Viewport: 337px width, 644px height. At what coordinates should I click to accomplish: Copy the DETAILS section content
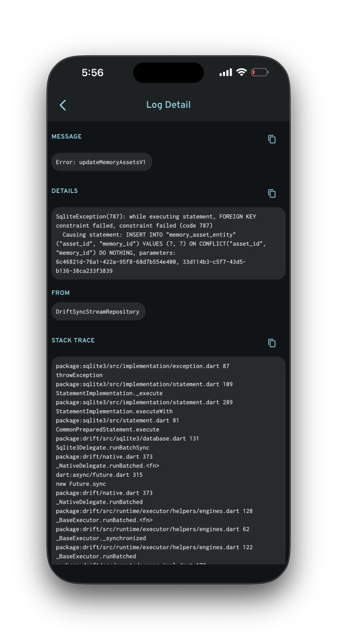click(x=272, y=194)
